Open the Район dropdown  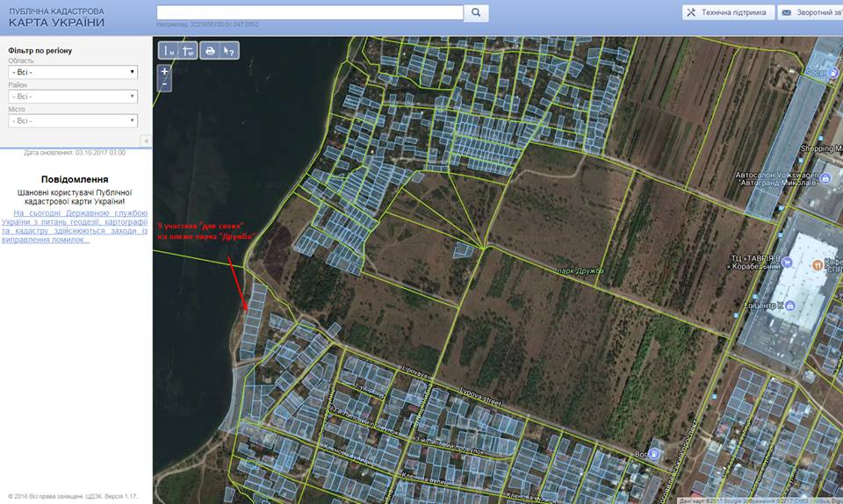[73, 97]
